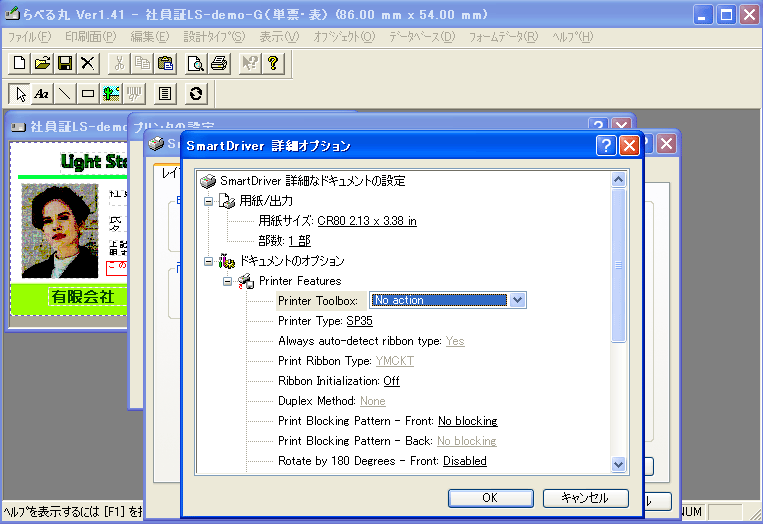
Task: Click the キャンセル button
Action: tap(585, 498)
